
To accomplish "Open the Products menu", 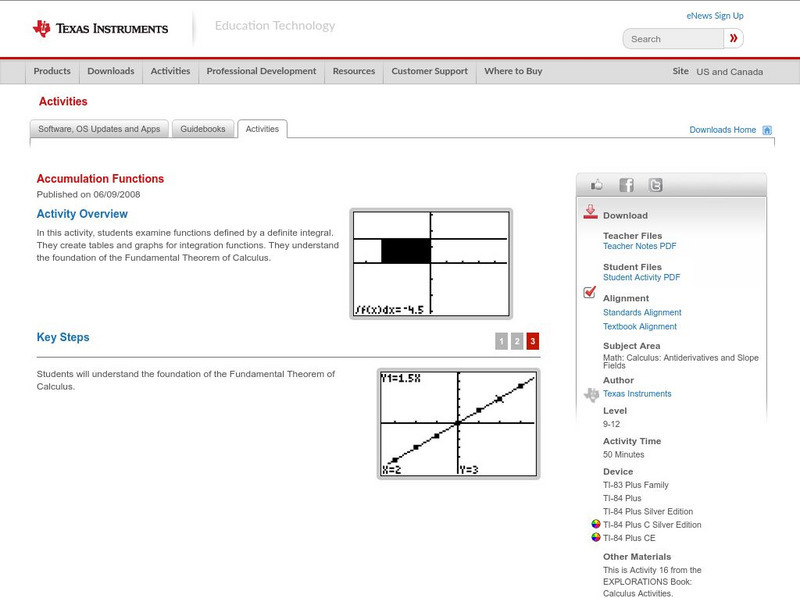I will 52,71.
